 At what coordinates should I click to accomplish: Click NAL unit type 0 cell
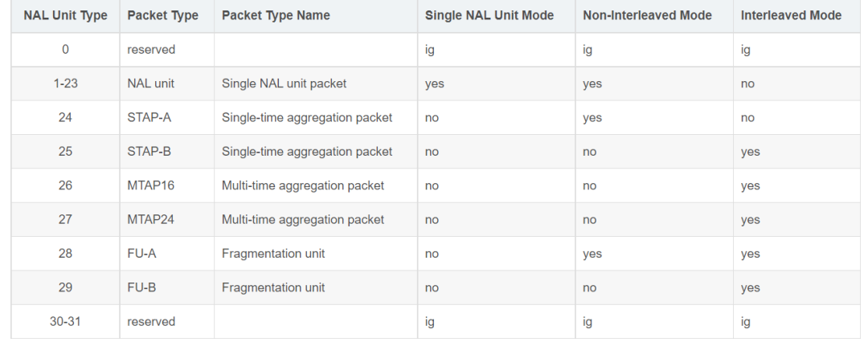65,50
